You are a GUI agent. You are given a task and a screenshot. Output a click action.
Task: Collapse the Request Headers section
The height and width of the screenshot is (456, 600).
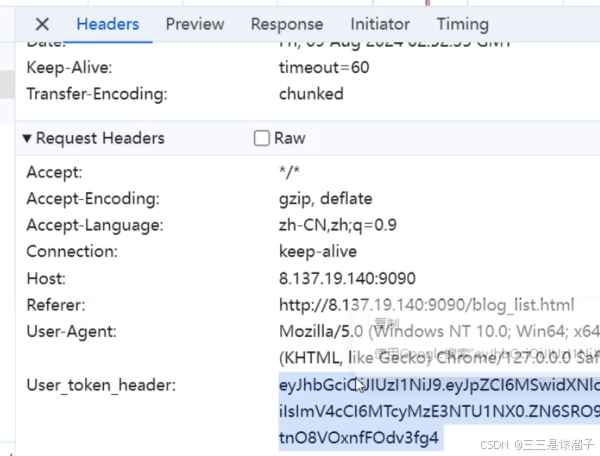tap(27, 138)
